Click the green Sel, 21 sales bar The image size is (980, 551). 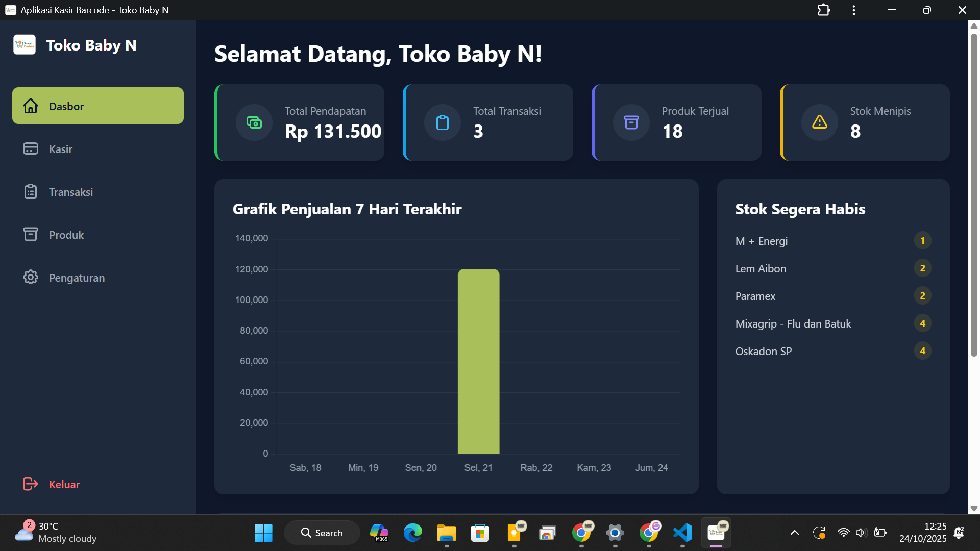(x=478, y=361)
